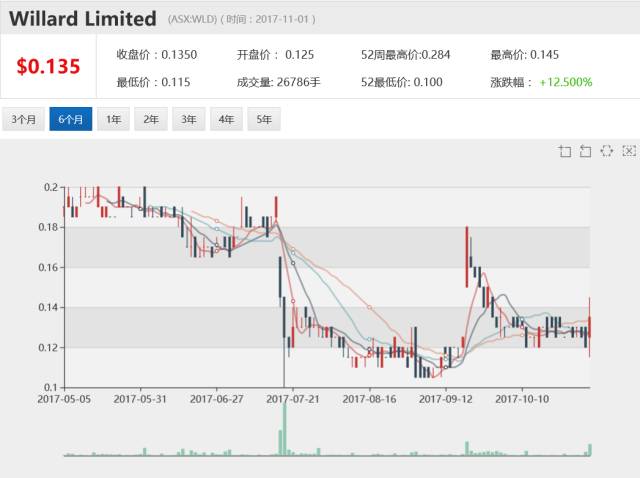Switch chart to 4年 range
This screenshot has width=640, height=478.
(226, 119)
